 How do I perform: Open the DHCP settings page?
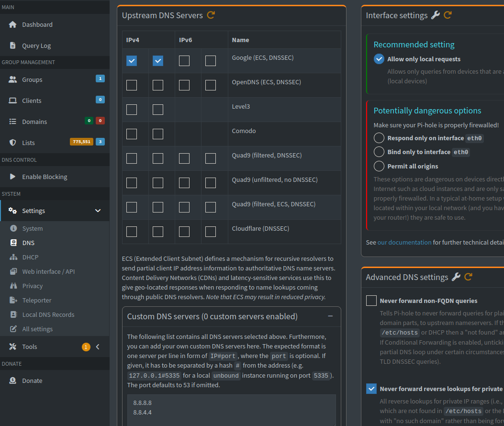[x=30, y=257]
